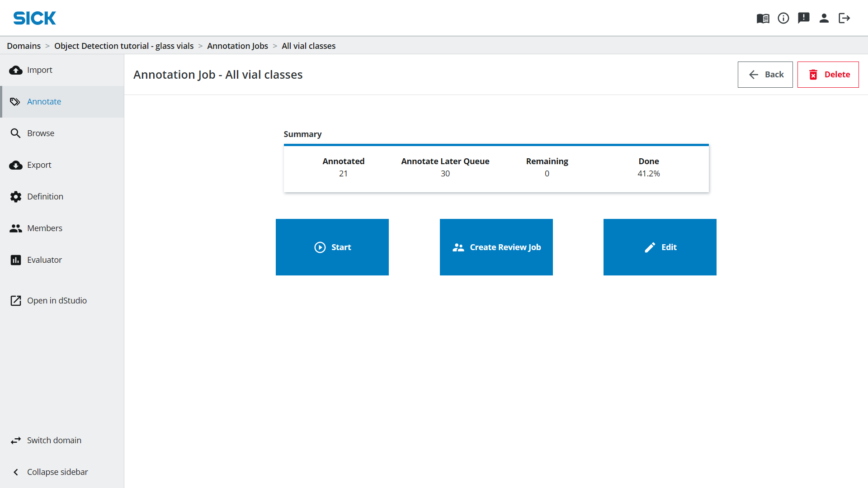The width and height of the screenshot is (868, 488).
Task: Open the Annotation Jobs breadcrumb
Action: (x=237, y=46)
